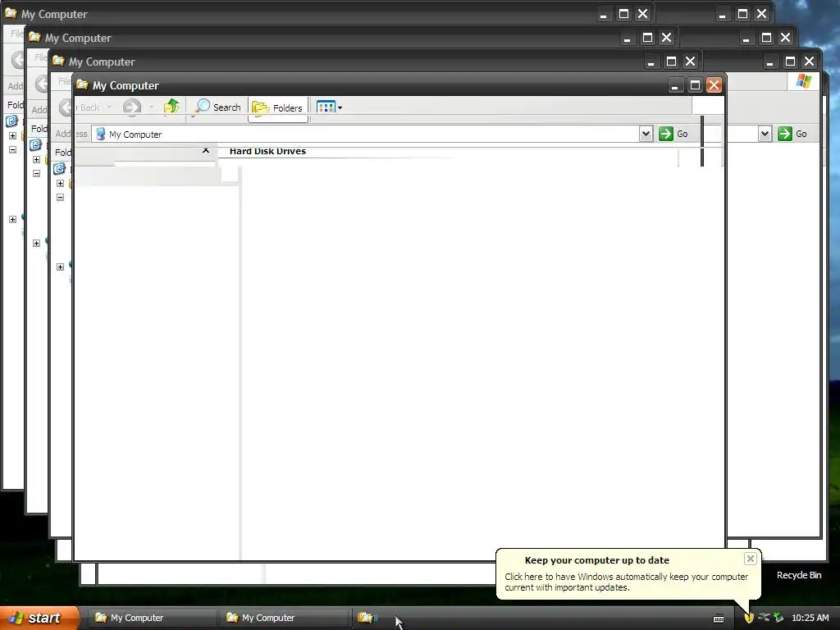Maximize the frontmost My Computer window
Viewport: 840px width, 630px height.
[695, 84]
